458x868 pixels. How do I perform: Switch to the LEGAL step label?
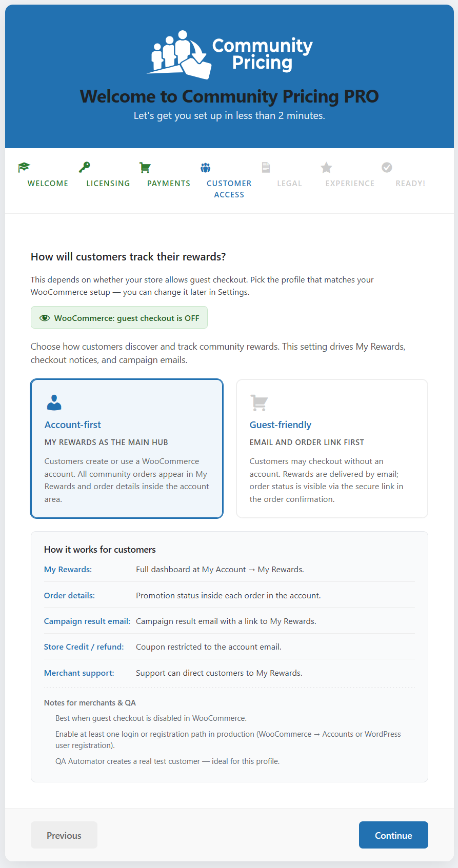(290, 184)
